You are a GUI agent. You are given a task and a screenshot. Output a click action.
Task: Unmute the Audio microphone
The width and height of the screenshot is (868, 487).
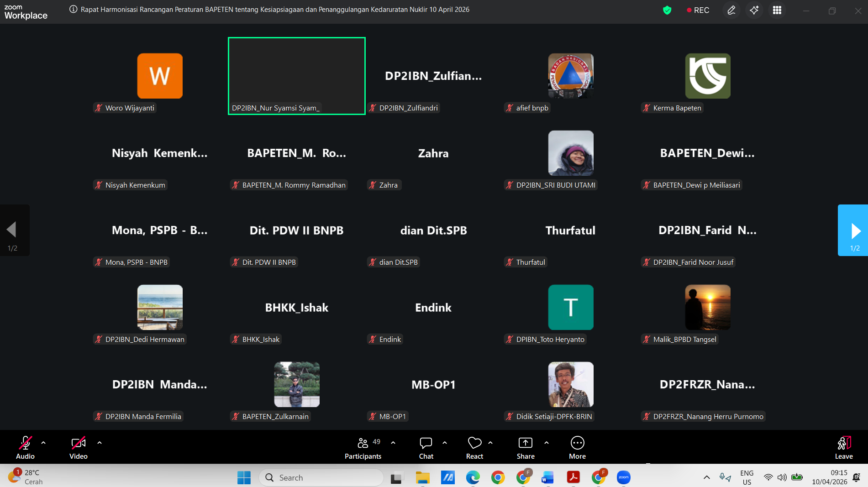click(x=25, y=448)
